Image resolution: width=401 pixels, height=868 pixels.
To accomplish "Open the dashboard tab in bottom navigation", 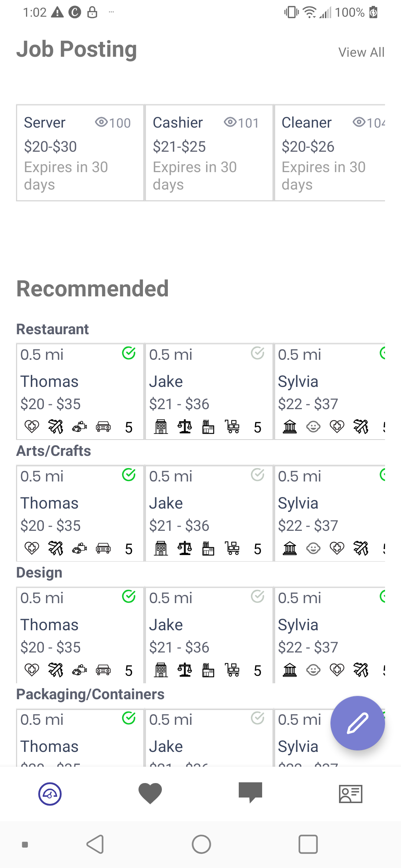I will coord(50,794).
